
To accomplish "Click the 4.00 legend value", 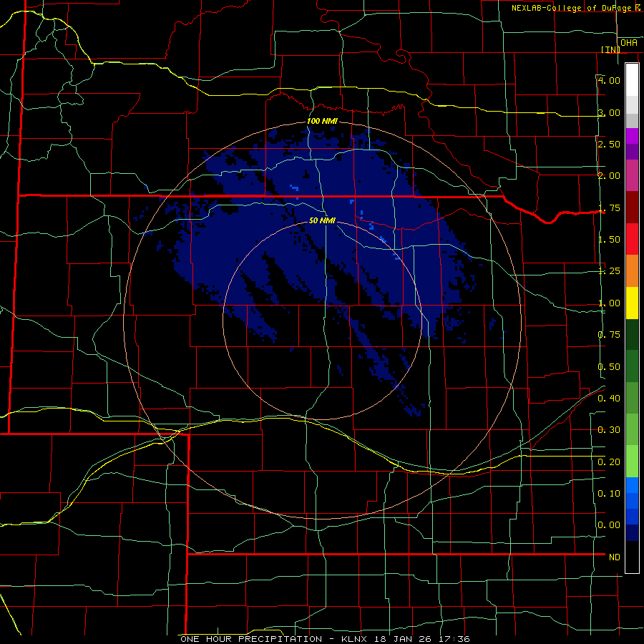I will (x=609, y=80).
